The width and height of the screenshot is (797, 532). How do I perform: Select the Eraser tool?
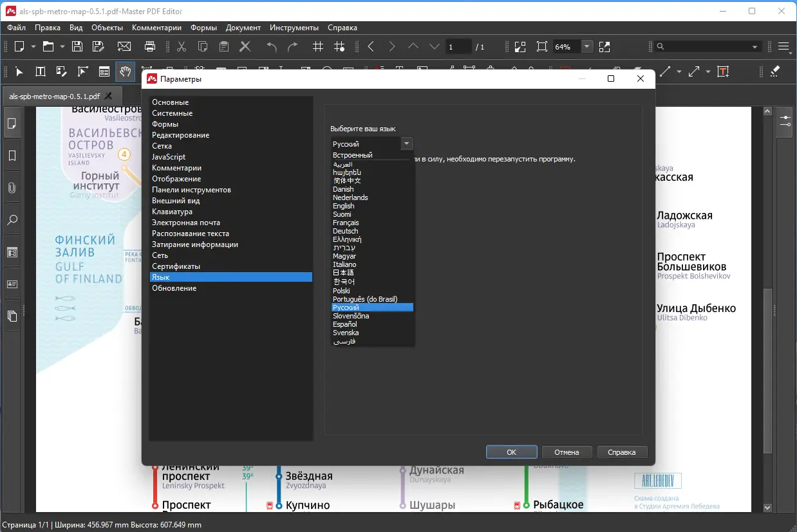coord(775,71)
